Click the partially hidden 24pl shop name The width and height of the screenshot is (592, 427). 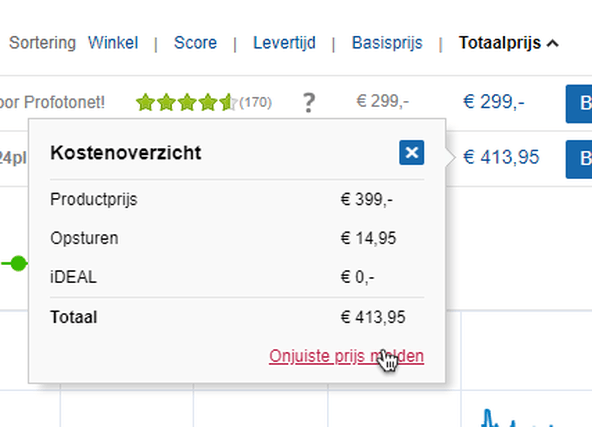pyautogui.click(x=13, y=158)
